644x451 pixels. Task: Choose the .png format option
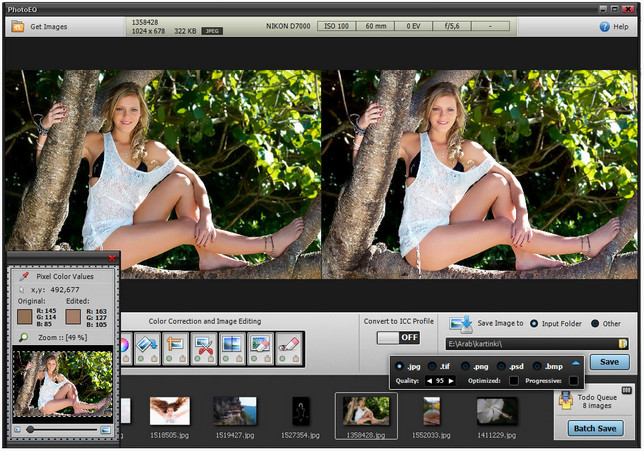[467, 366]
